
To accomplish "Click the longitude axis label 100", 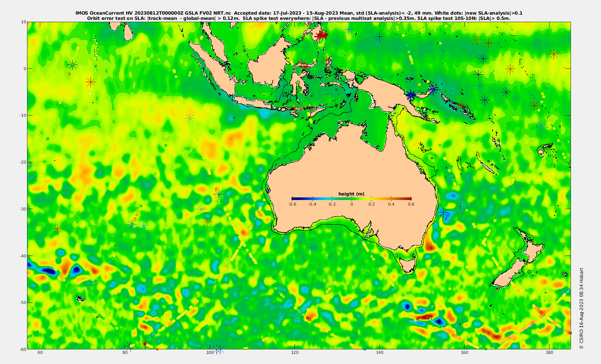I will [210, 353].
